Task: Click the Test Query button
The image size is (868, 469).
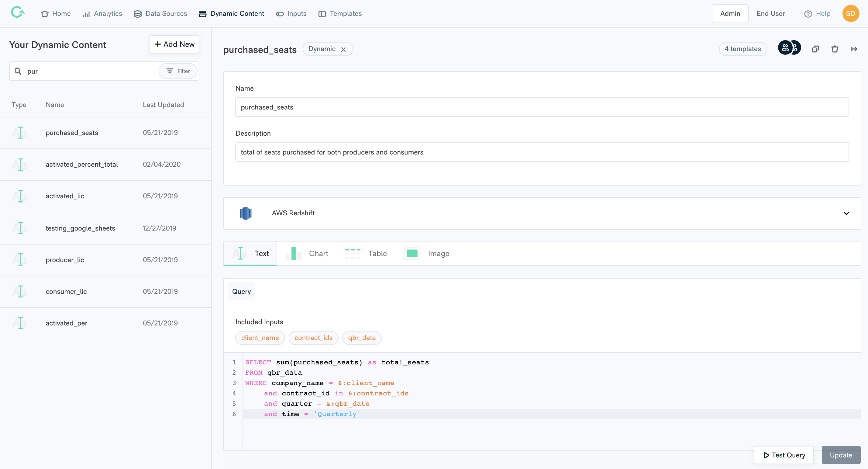Action: [784, 455]
